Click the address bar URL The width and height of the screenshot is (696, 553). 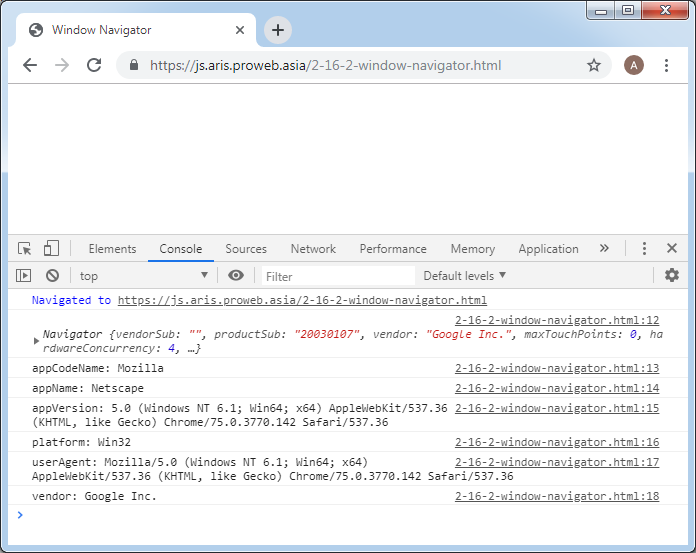[325, 65]
